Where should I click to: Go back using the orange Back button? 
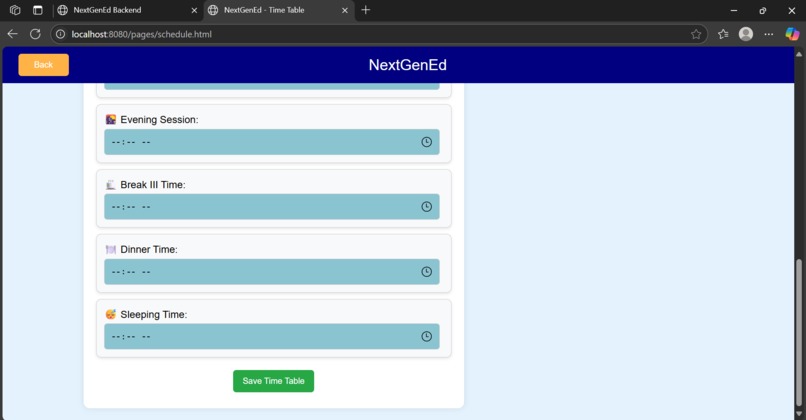(44, 65)
